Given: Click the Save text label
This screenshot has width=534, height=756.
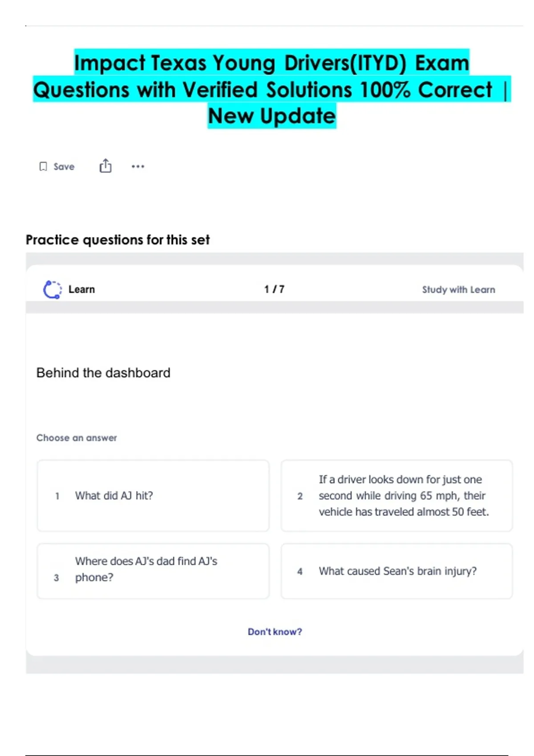Looking at the screenshot, I should tap(64, 166).
